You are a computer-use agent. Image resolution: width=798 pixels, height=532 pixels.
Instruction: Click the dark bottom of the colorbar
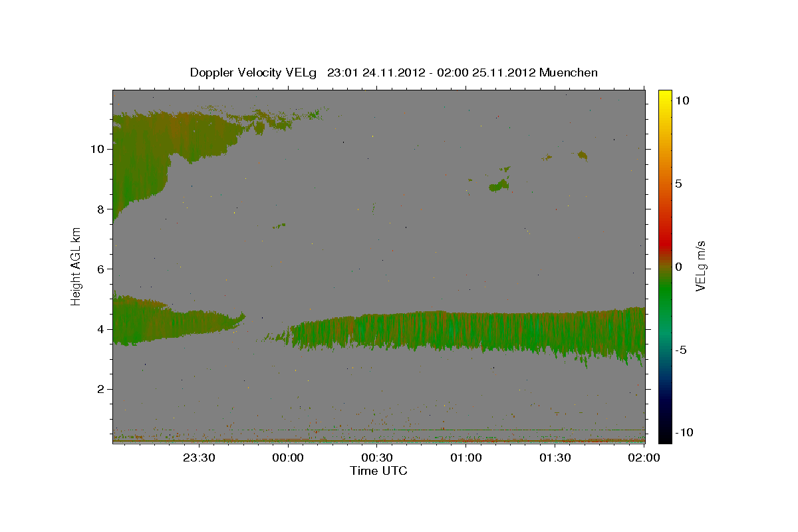click(x=665, y=432)
